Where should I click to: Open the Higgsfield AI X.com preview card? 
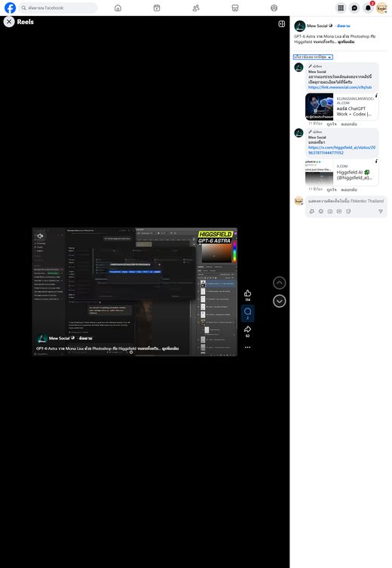click(341, 172)
